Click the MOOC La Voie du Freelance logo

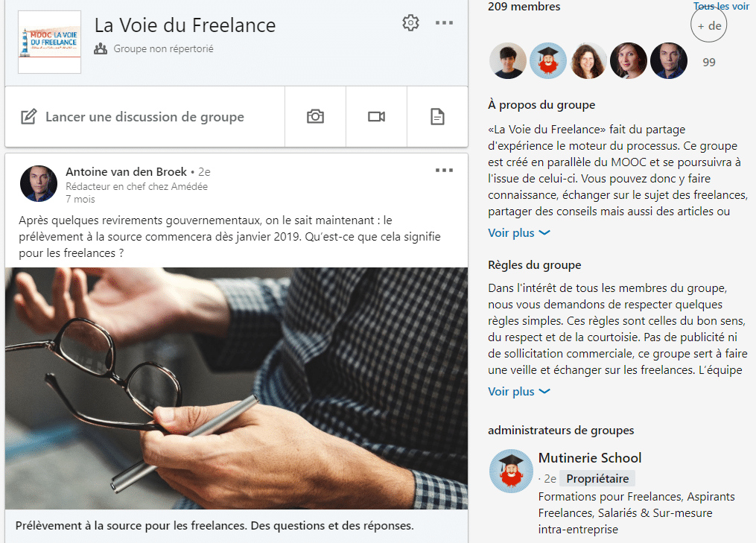click(50, 42)
